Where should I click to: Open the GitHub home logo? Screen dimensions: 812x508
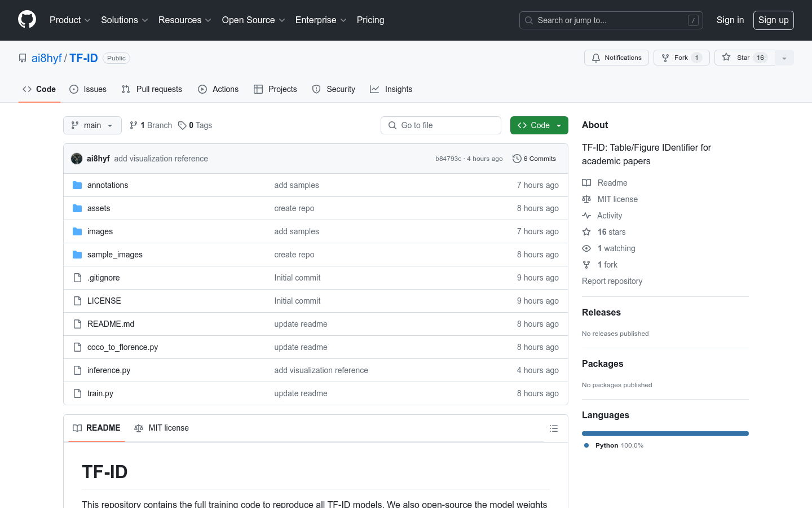point(27,20)
